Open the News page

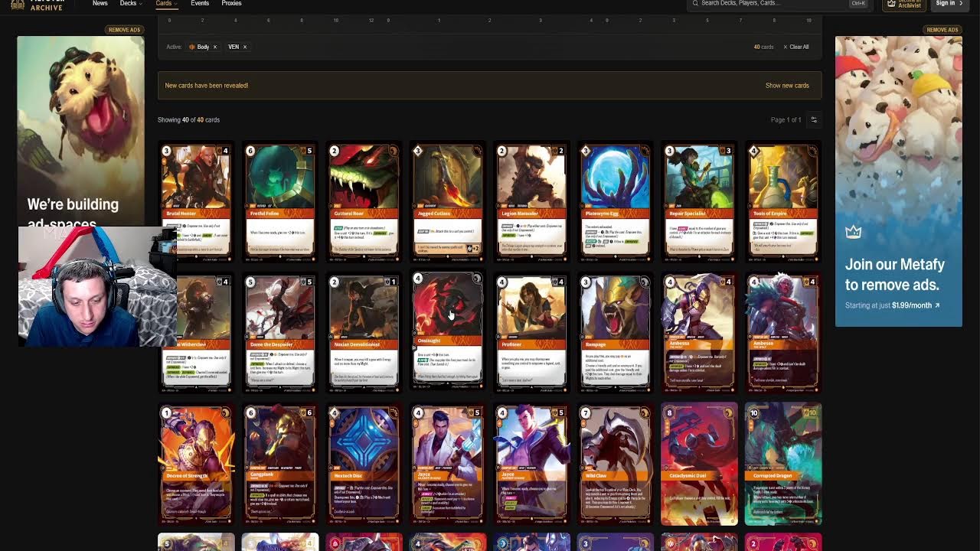click(100, 3)
